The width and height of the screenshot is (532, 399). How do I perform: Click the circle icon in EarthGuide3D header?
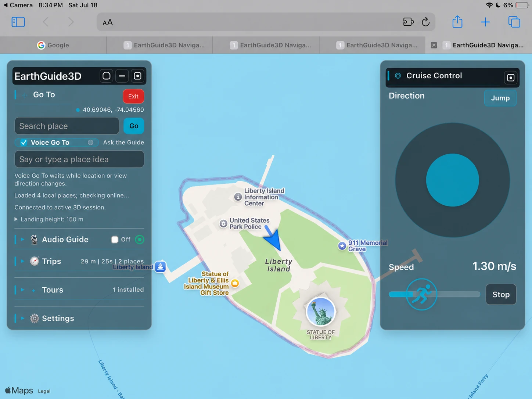107,76
